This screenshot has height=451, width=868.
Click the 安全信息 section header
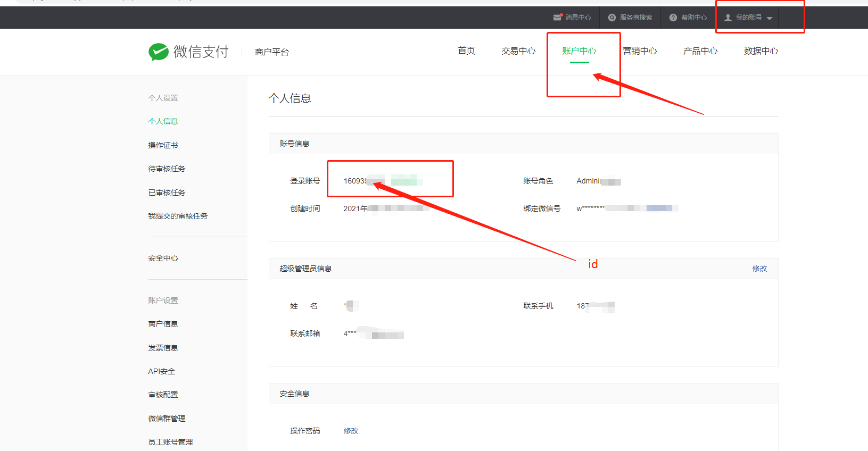click(x=294, y=394)
